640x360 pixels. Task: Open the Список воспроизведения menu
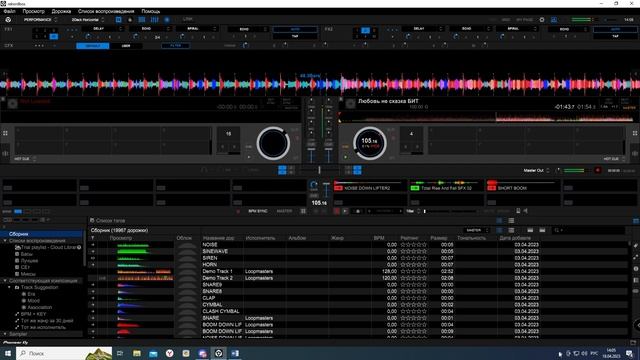[106, 11]
